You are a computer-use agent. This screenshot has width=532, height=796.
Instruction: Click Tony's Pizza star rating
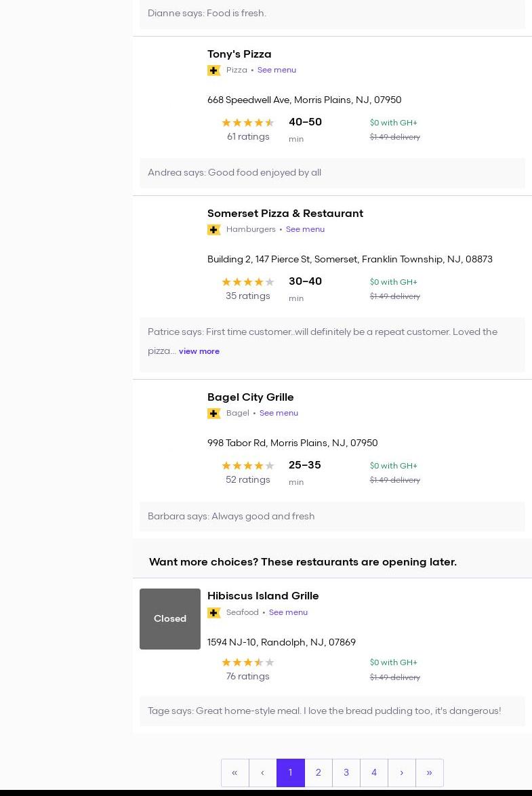[x=247, y=123]
